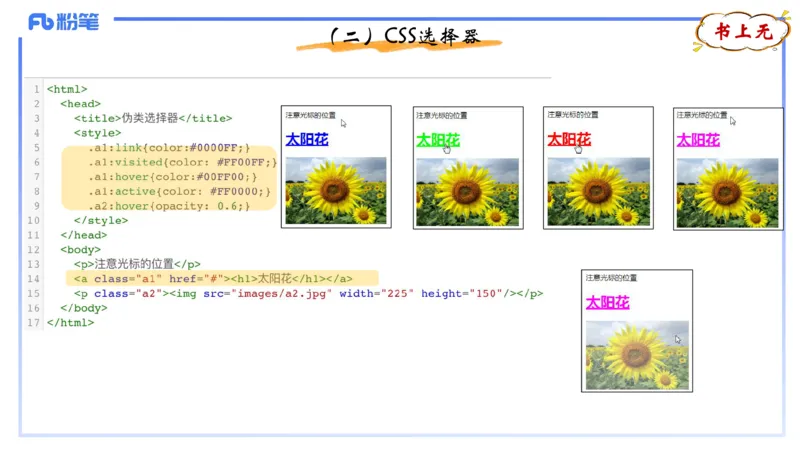Click the red 太阳花 active-state link
This screenshot has width=800, height=450.
[568, 140]
